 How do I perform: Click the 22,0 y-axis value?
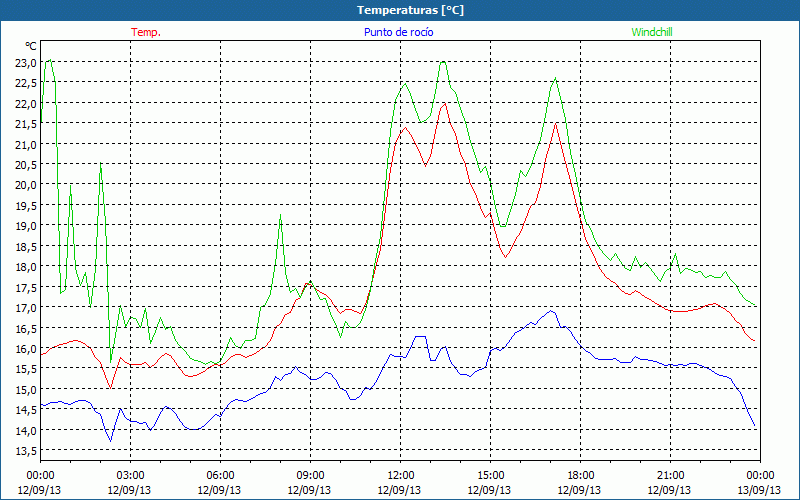[28, 104]
